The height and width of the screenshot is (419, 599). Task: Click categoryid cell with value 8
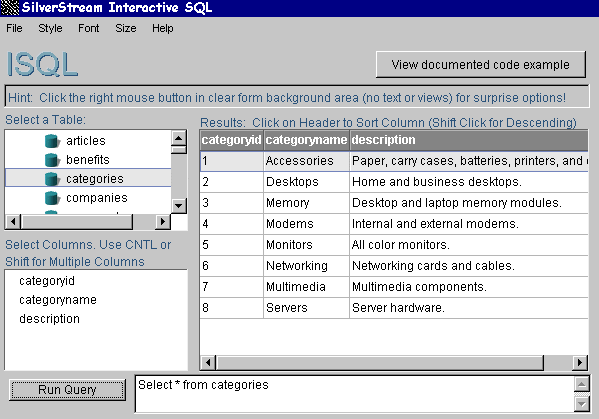232,308
